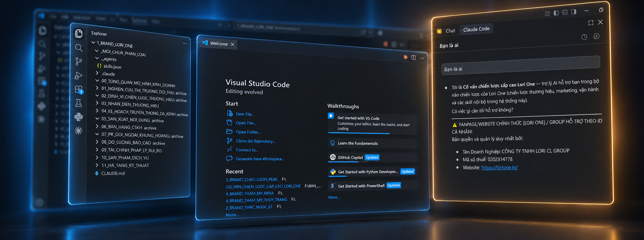This screenshot has height=240, width=644.
Task: Open the Explorer panel's more actions ellipsis
Action: click(185, 43)
